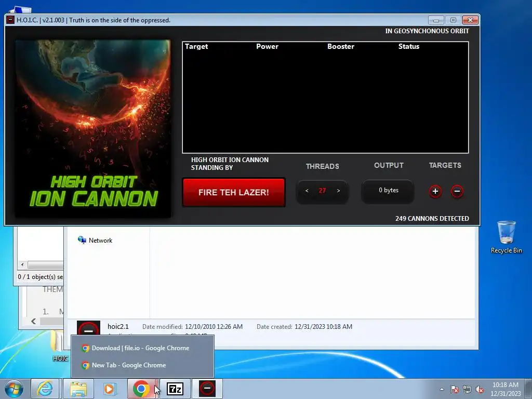Open Windows Explorer from taskbar
This screenshot has width=532, height=399.
78,389
